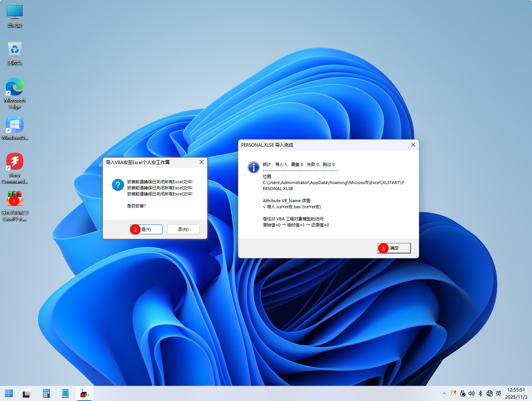The height and width of the screenshot is (401, 532).
Task: Click the √ 导入 IceYer宏.bas line
Action: (292, 207)
